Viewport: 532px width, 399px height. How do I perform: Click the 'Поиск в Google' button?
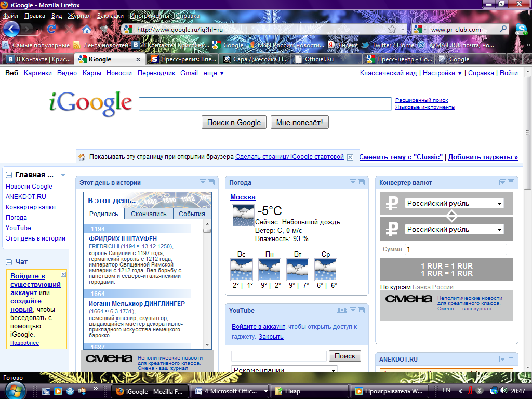(x=234, y=123)
